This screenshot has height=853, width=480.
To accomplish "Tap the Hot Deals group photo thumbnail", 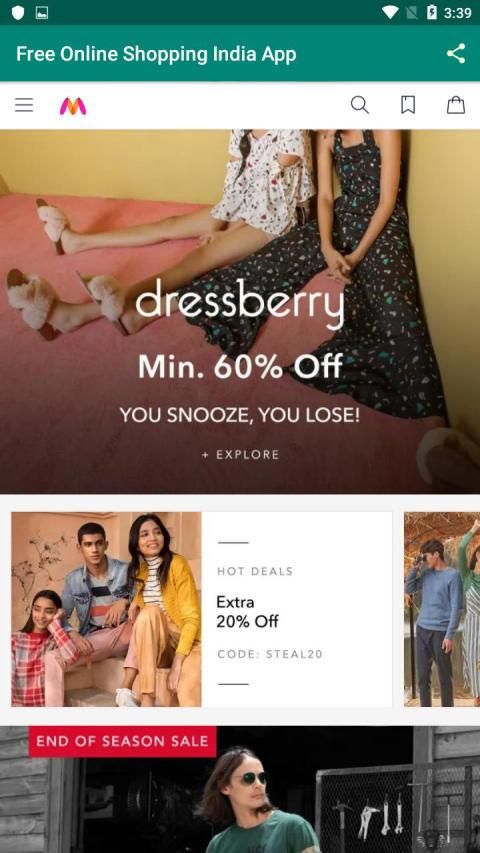I will click(106, 609).
